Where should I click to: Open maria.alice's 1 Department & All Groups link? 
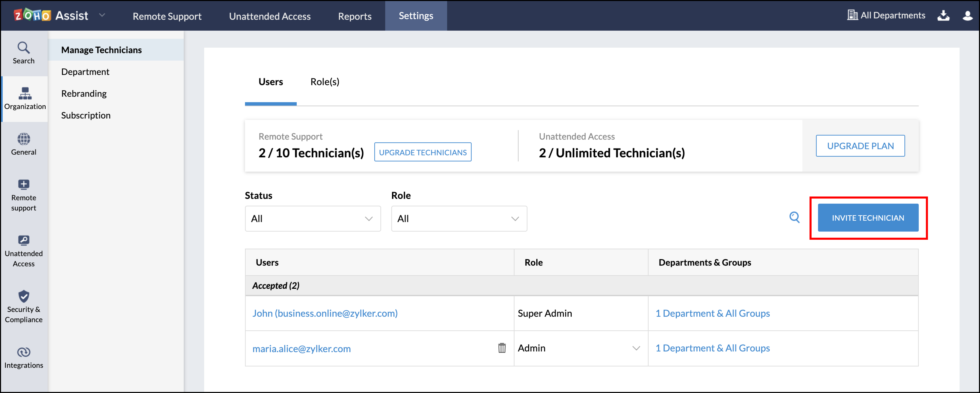point(713,348)
